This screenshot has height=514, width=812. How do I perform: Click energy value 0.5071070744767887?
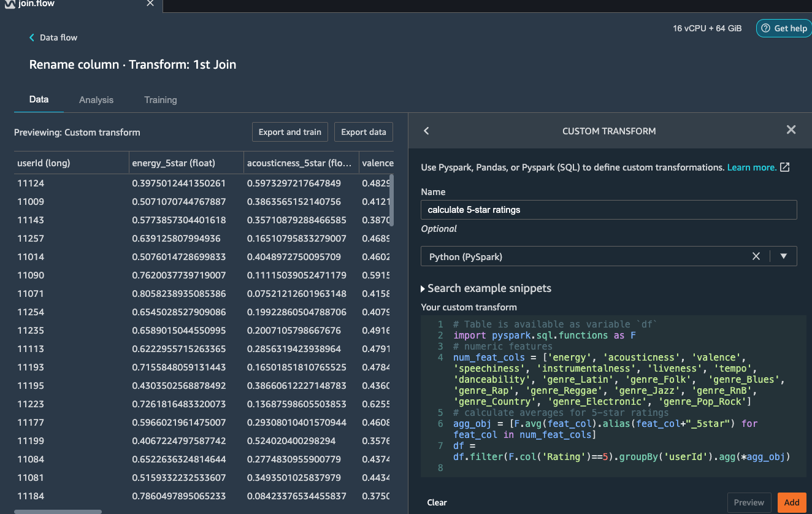[x=179, y=202]
